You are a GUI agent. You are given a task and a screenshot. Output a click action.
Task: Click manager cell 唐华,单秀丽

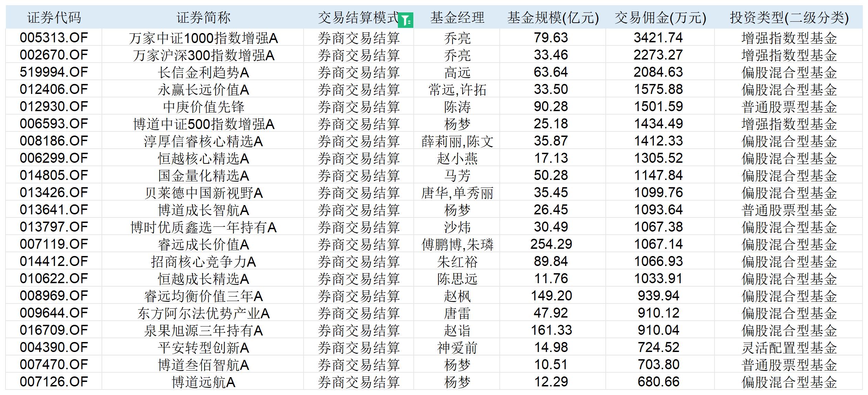[457, 193]
